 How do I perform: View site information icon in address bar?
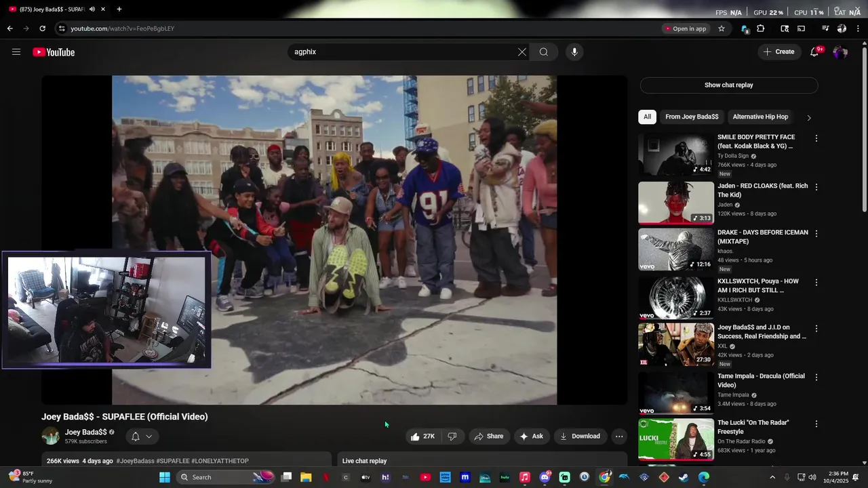[62, 28]
